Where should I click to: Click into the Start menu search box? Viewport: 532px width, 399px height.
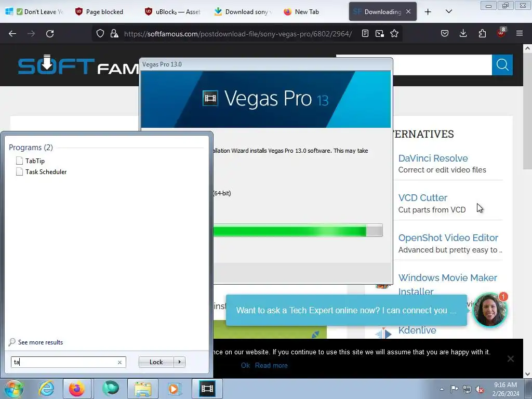pos(64,362)
